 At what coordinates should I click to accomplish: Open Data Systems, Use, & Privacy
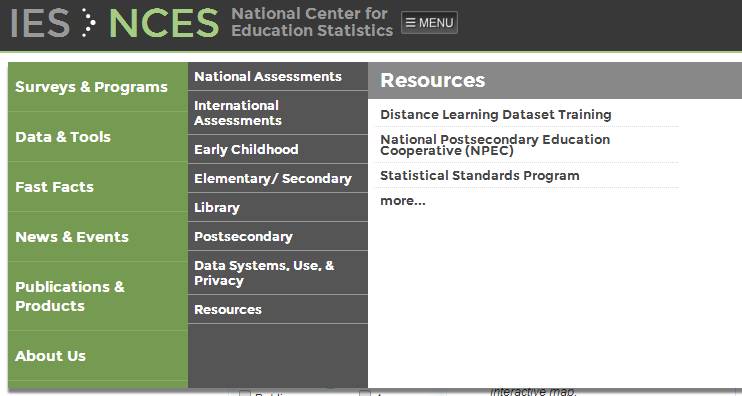coord(278,273)
